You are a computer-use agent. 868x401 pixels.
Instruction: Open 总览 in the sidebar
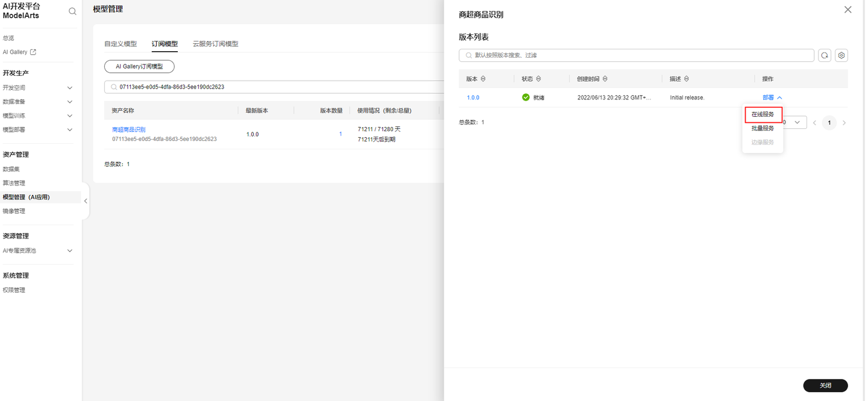8,38
